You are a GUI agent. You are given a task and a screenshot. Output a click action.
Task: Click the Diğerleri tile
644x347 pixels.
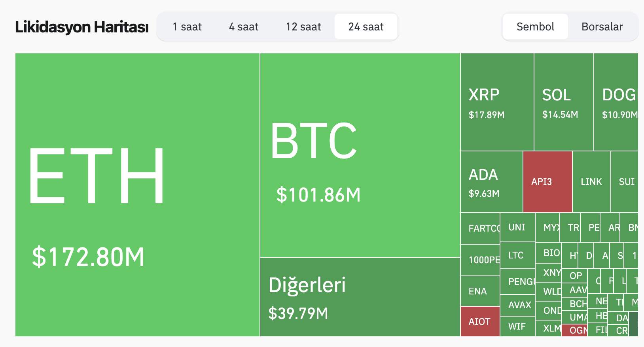360,297
